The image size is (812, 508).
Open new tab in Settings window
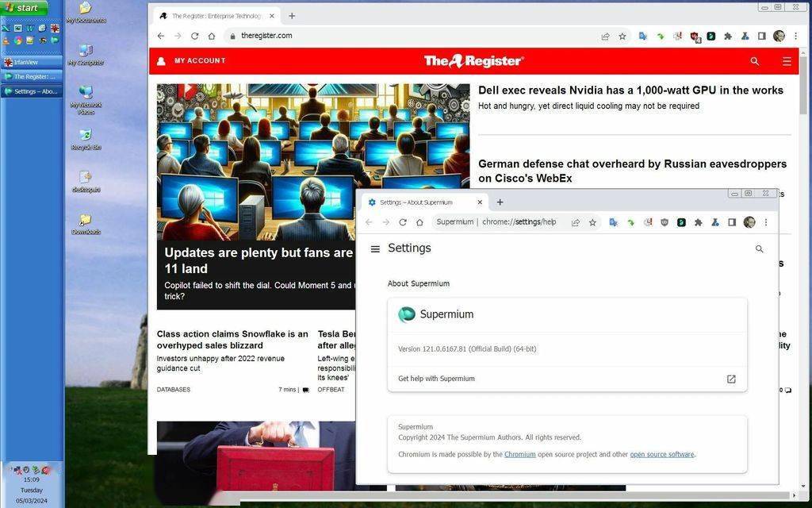500,202
